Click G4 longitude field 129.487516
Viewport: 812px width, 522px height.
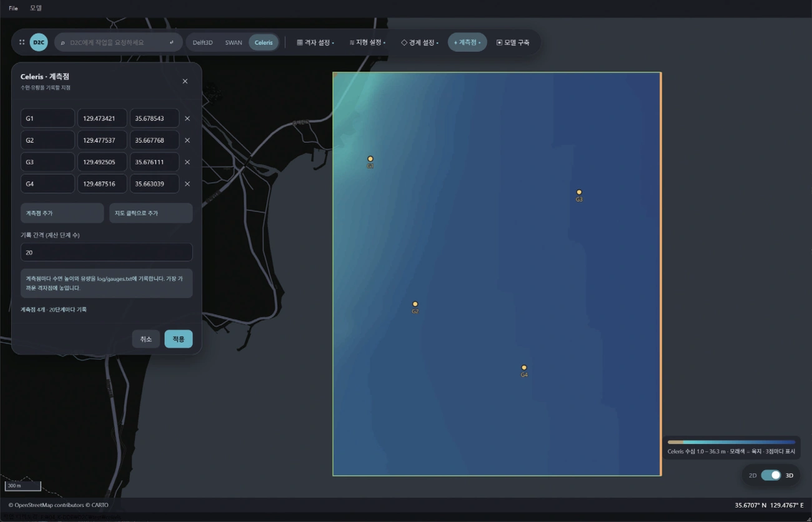tap(102, 184)
